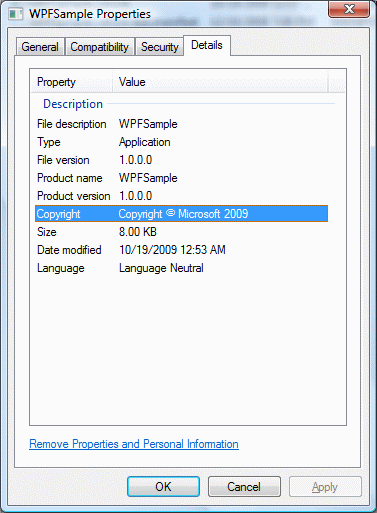The width and height of the screenshot is (377, 513).
Task: Click the Language Neutral value
Action: (161, 268)
